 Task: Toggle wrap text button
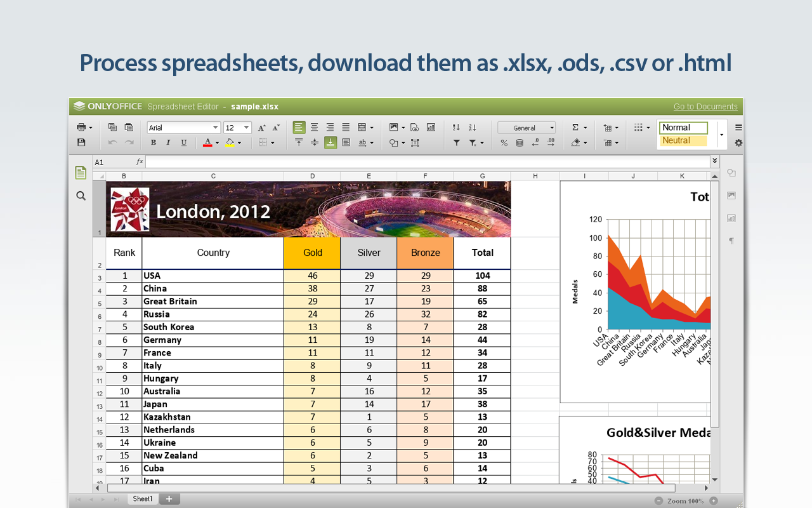[x=346, y=143]
